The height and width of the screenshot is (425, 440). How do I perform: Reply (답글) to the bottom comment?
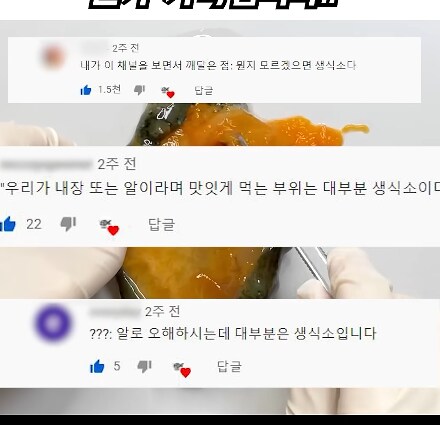pyautogui.click(x=229, y=366)
